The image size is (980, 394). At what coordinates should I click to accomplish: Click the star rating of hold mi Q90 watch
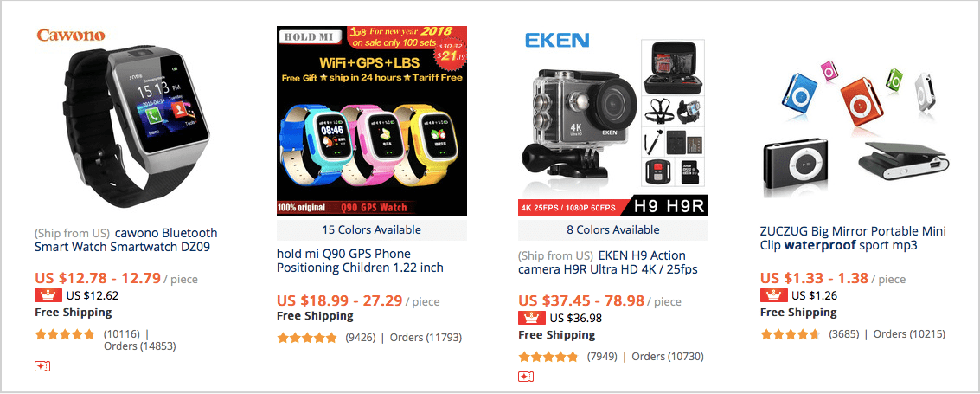(307, 339)
